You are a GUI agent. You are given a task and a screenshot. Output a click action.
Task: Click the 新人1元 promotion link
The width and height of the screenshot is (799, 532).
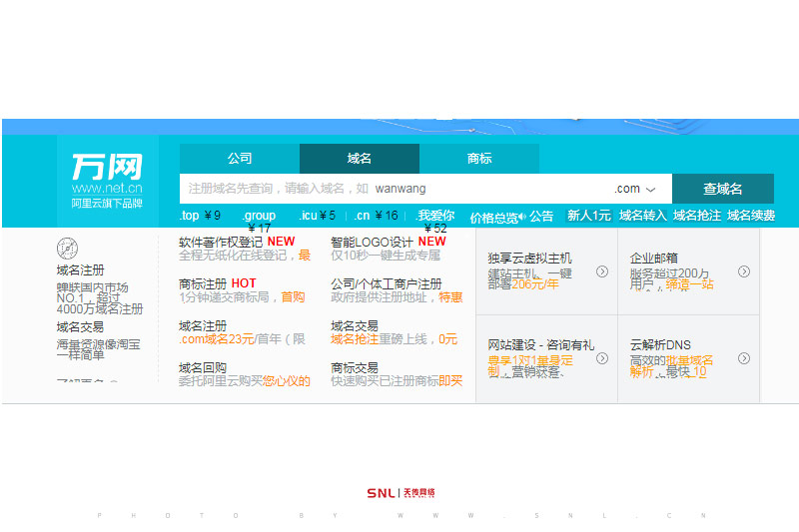click(x=589, y=216)
